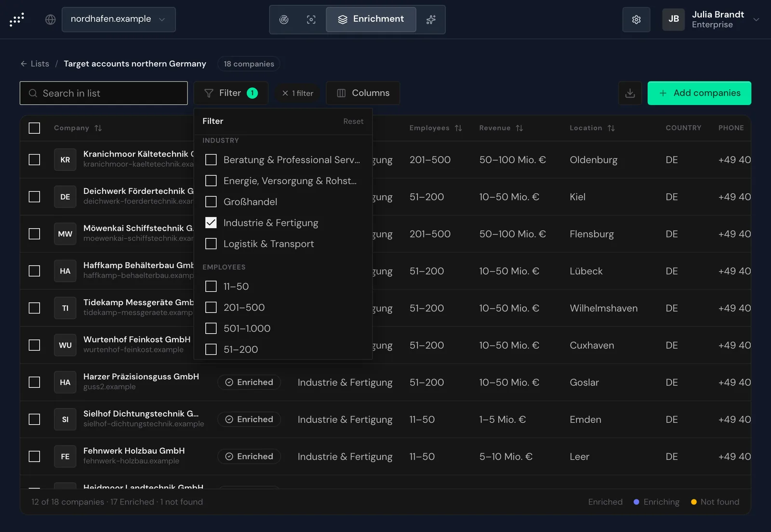Click the FE company avatar
The height and width of the screenshot is (532, 771).
pyautogui.click(x=65, y=456)
